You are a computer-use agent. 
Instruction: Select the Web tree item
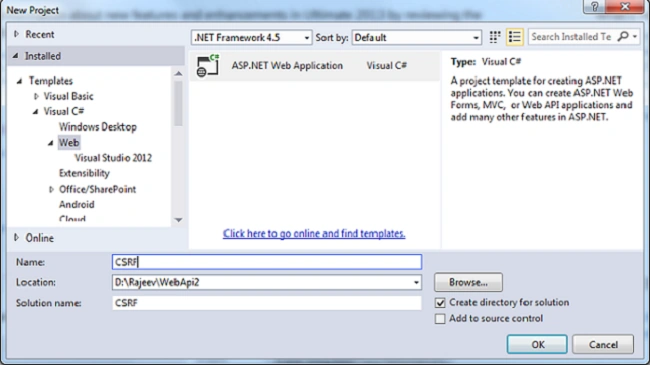[x=69, y=143]
